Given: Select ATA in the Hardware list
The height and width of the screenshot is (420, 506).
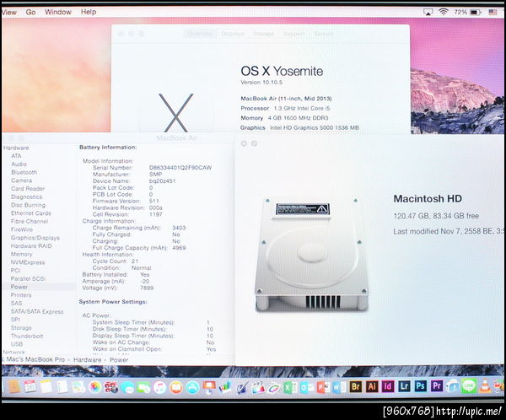Looking at the screenshot, I should 16,156.
